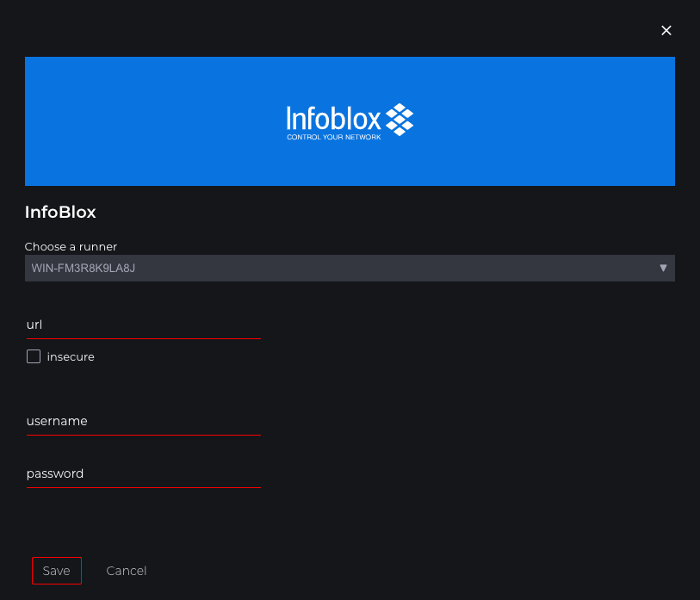Enable the insecure checkbox

pyautogui.click(x=33, y=356)
